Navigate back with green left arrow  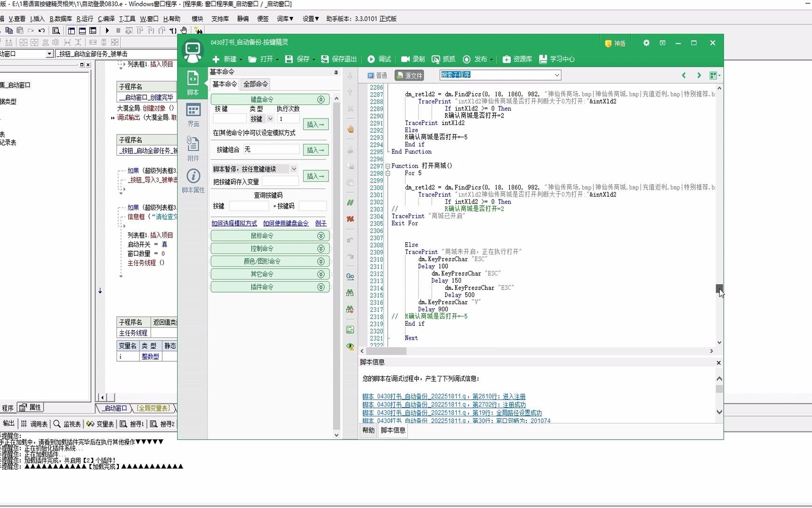pyautogui.click(x=684, y=75)
